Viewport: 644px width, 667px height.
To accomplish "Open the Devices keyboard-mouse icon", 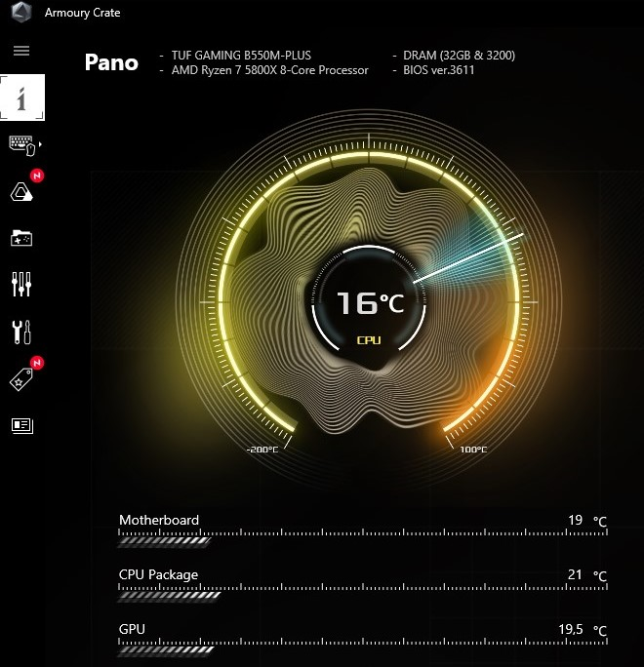I will pyautogui.click(x=22, y=145).
